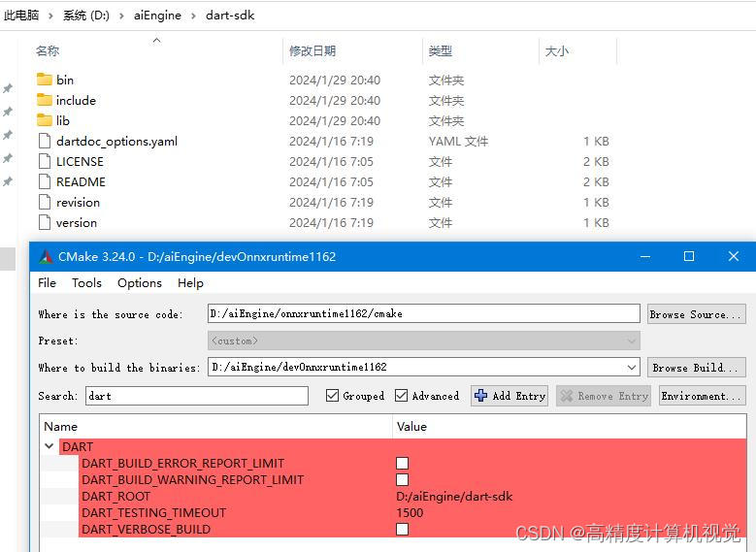This screenshot has width=756, height=552.
Task: Sort by 类型 column header
Action: (x=441, y=50)
